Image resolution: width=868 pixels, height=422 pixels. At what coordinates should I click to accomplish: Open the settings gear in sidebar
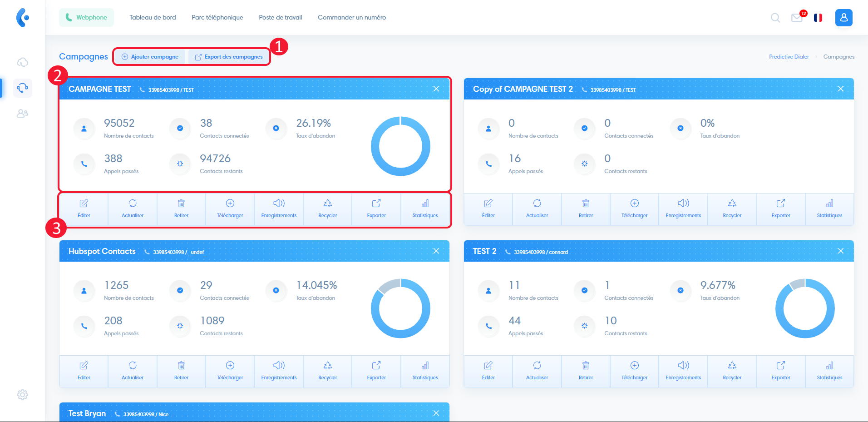coord(22,395)
